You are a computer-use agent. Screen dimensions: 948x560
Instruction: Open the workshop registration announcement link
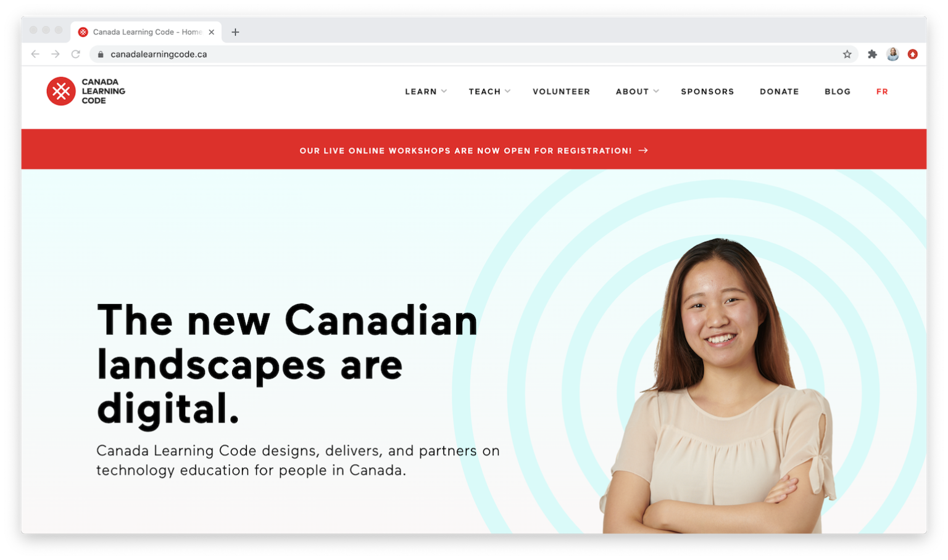click(x=465, y=150)
